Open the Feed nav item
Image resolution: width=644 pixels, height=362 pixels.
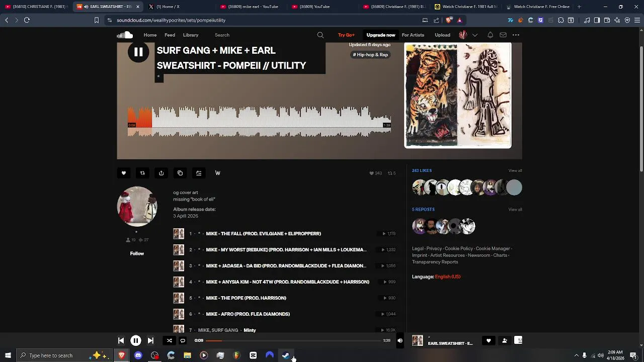170,35
